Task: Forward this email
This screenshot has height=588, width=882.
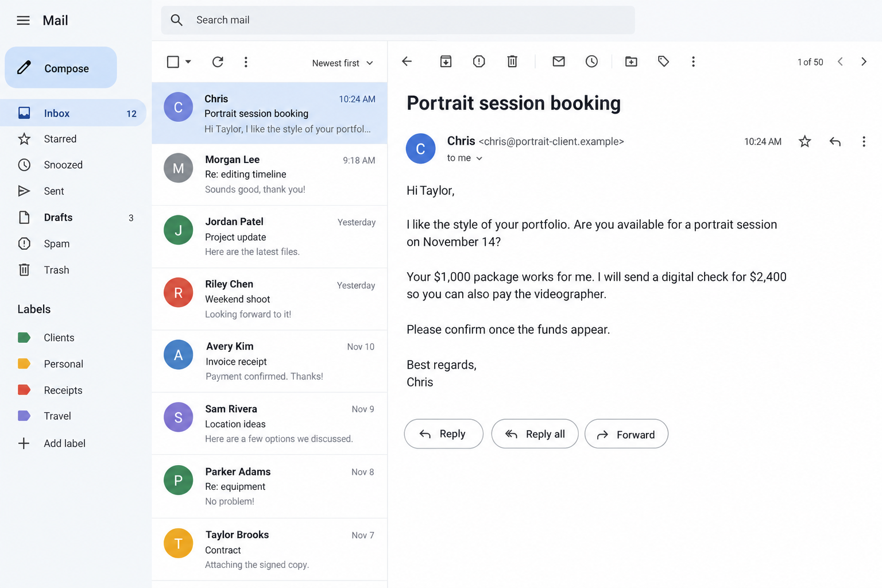Action: [626, 434]
